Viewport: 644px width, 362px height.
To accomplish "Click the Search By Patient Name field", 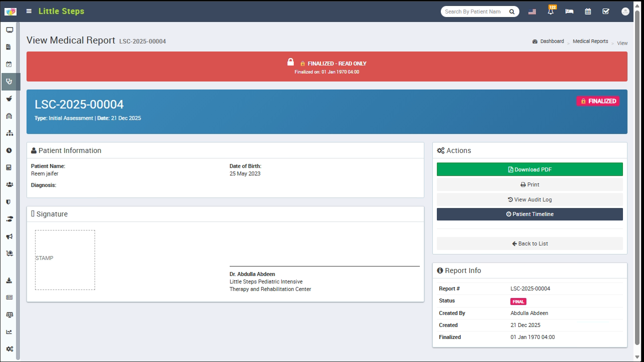I will click(473, 11).
